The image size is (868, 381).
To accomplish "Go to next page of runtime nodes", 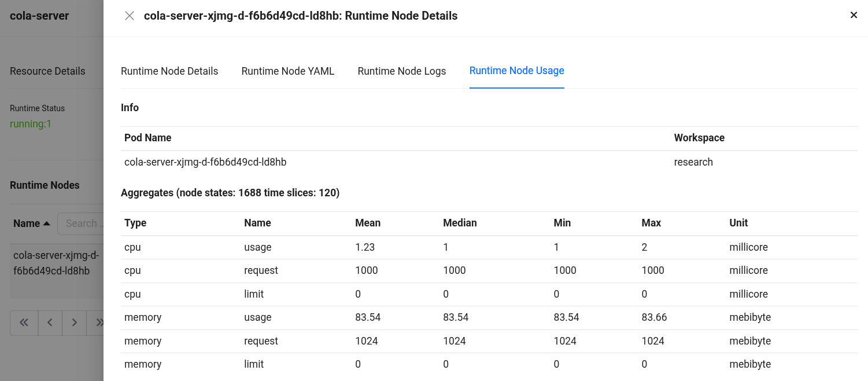I will tap(75, 323).
